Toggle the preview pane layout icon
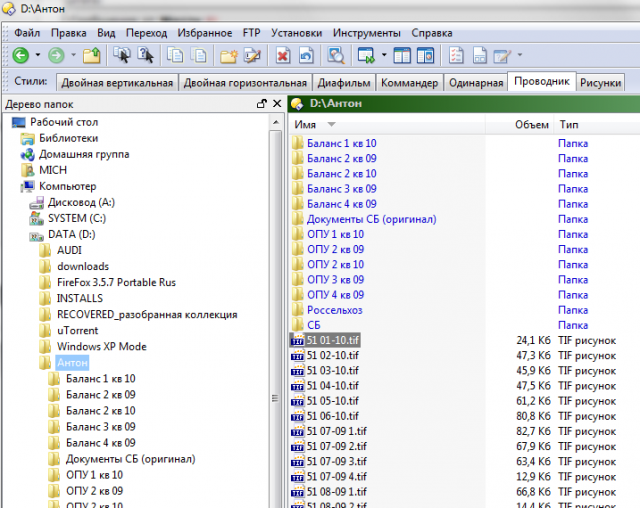 tap(425, 55)
